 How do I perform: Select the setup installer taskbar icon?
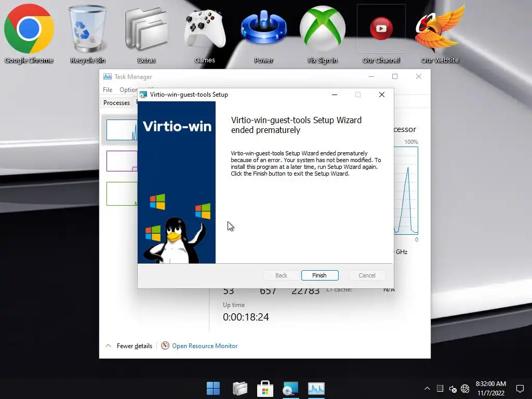tap(291, 389)
